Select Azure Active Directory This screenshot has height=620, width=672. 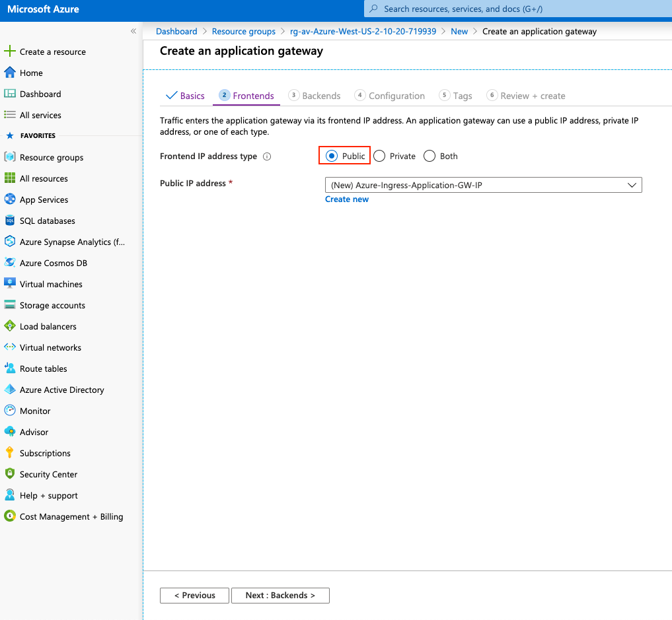[61, 390]
